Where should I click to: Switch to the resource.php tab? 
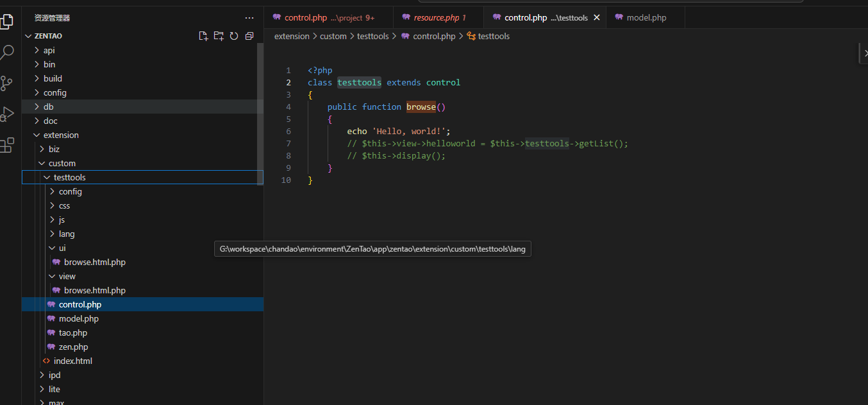coord(439,17)
